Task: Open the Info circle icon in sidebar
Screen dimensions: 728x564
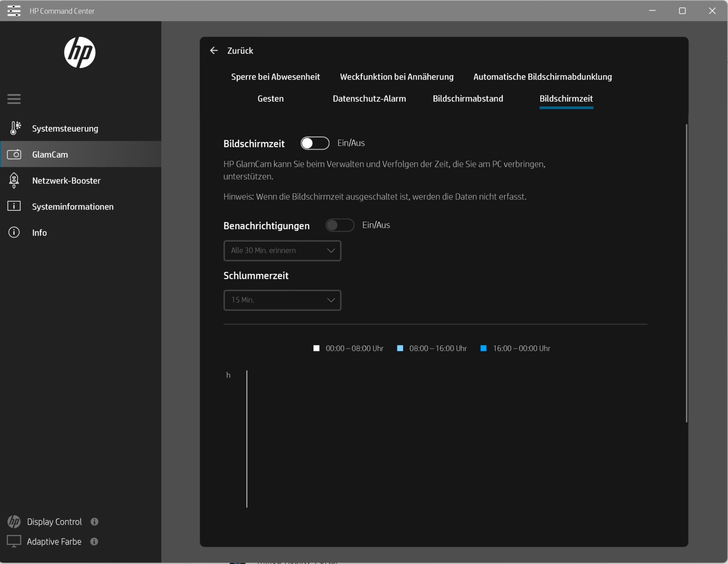Action: (x=14, y=232)
